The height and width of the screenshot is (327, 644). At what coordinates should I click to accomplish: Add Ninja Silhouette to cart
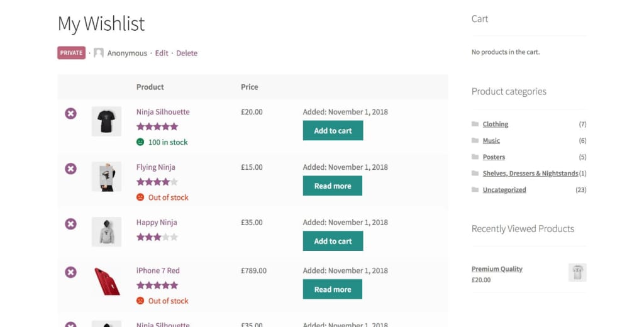tap(333, 131)
